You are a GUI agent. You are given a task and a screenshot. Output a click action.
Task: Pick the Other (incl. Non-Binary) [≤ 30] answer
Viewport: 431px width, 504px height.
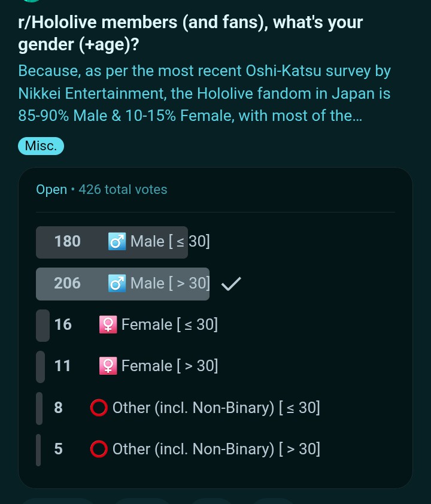(215, 408)
